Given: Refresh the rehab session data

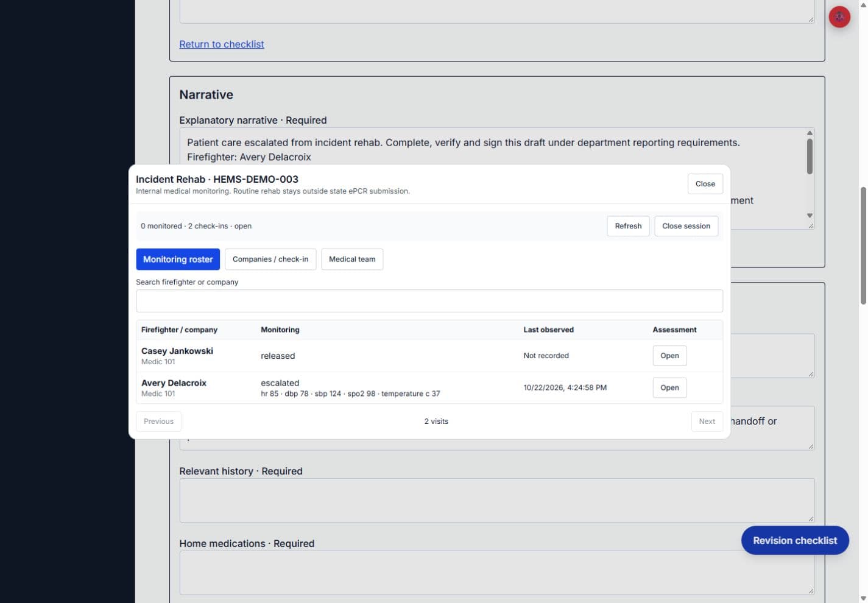Looking at the screenshot, I should (x=628, y=226).
